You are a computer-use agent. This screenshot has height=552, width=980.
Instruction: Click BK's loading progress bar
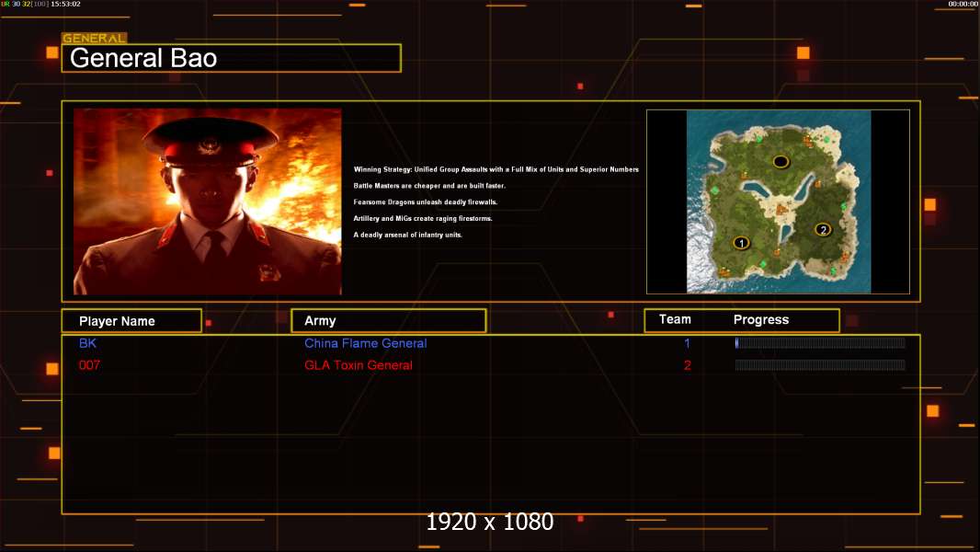click(820, 342)
